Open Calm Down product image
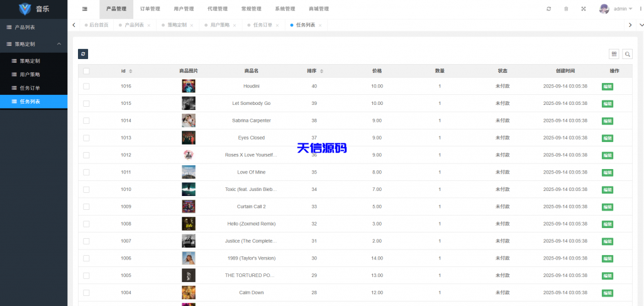 [189, 292]
